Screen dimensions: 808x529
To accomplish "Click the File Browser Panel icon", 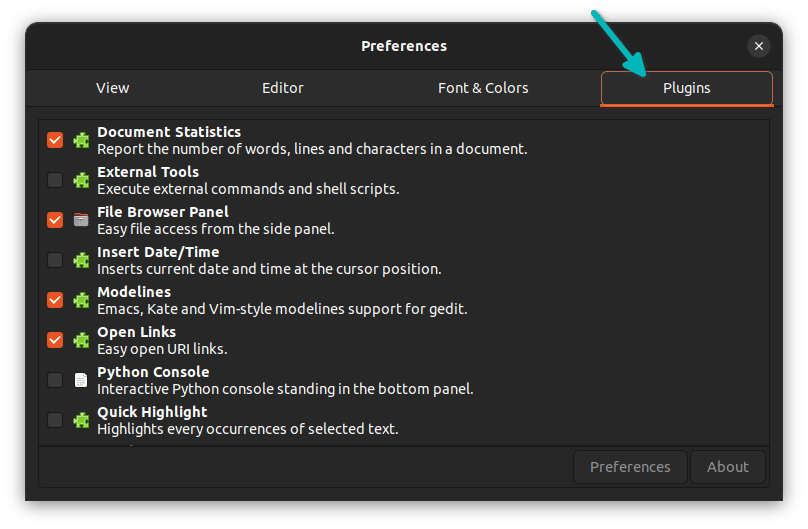I will tap(81, 220).
